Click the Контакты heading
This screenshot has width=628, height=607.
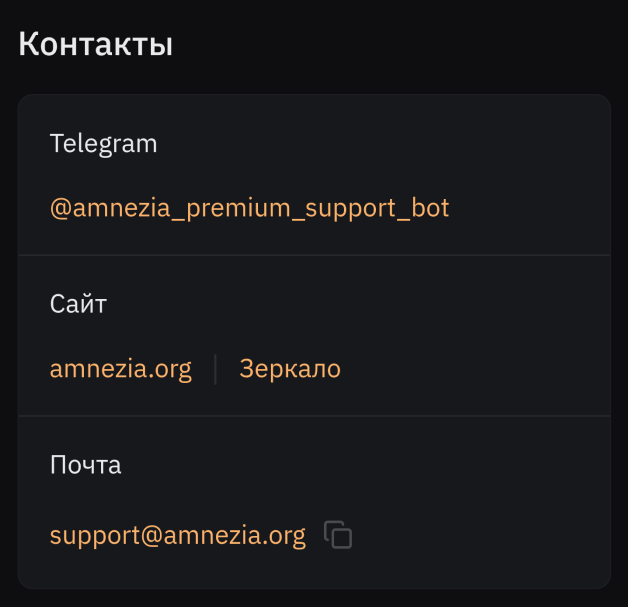pos(96,45)
